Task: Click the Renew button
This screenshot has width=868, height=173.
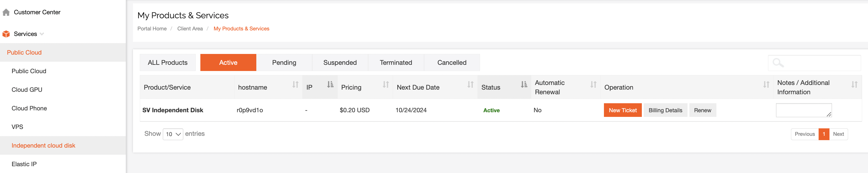Action: pos(702,110)
